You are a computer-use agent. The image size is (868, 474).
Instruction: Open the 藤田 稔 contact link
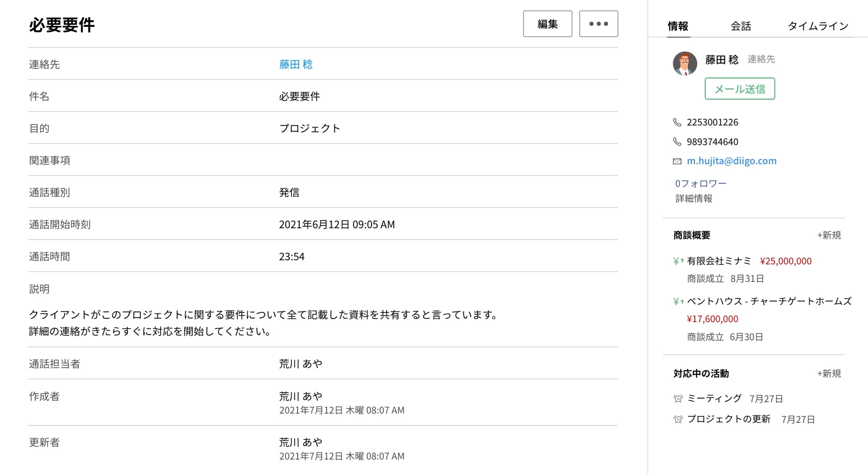click(296, 65)
